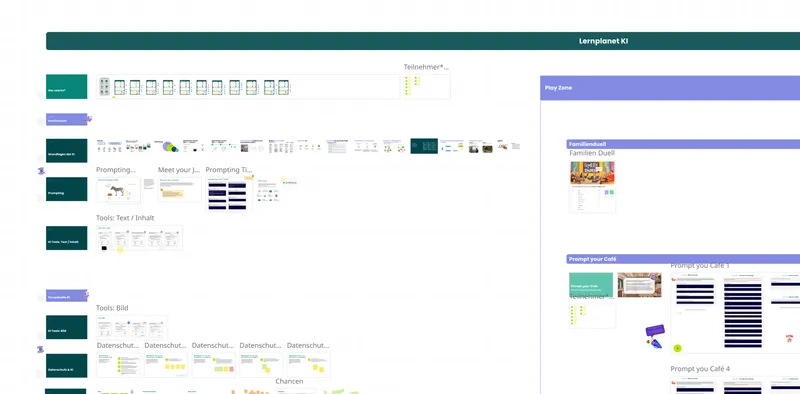Select the Datenschutz & KI block
This screenshot has width=800, height=394.
[x=66, y=365]
